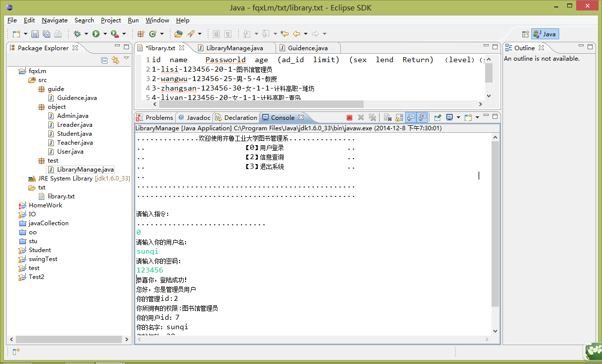Click the fast view icon in status bar
Viewport: 602px width, 364px height.
pos(16,351)
